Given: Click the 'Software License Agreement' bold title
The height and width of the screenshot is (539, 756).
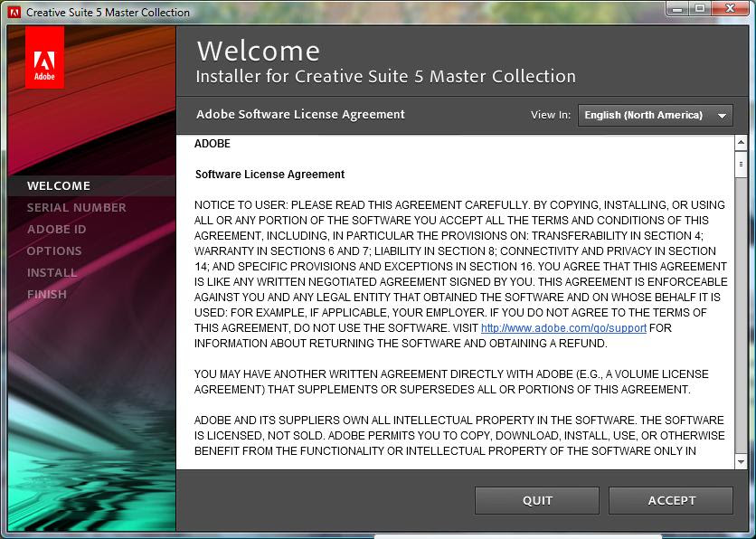Looking at the screenshot, I should coord(269,175).
